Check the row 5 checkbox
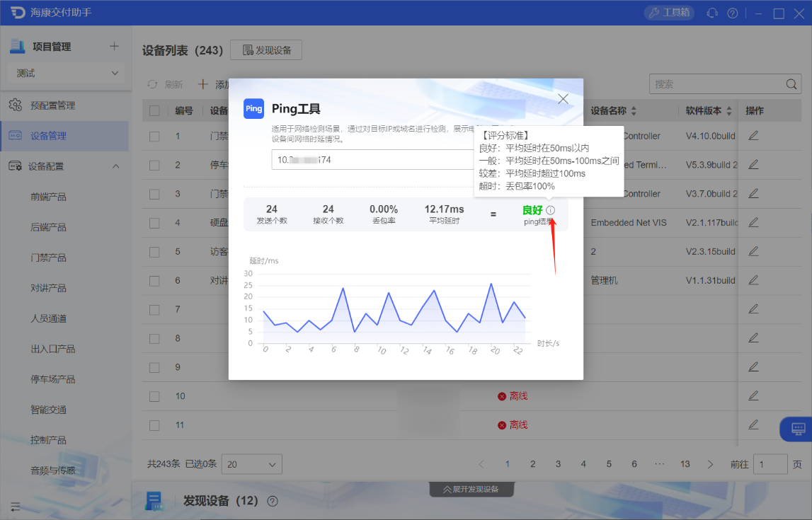The image size is (812, 520). click(x=154, y=252)
